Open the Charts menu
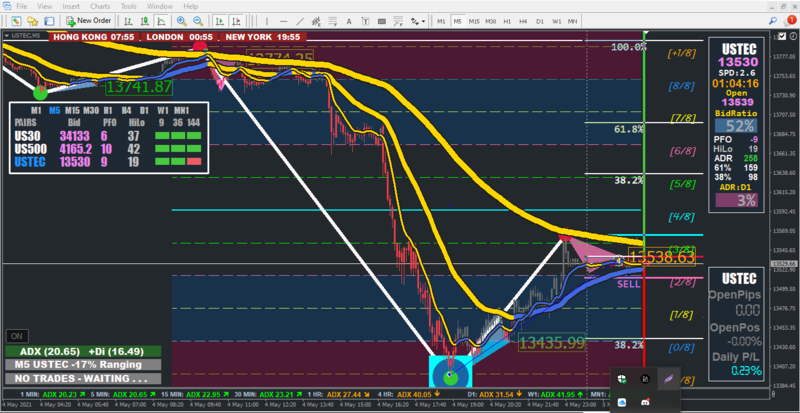The height and width of the screenshot is (413, 800). pyautogui.click(x=100, y=7)
